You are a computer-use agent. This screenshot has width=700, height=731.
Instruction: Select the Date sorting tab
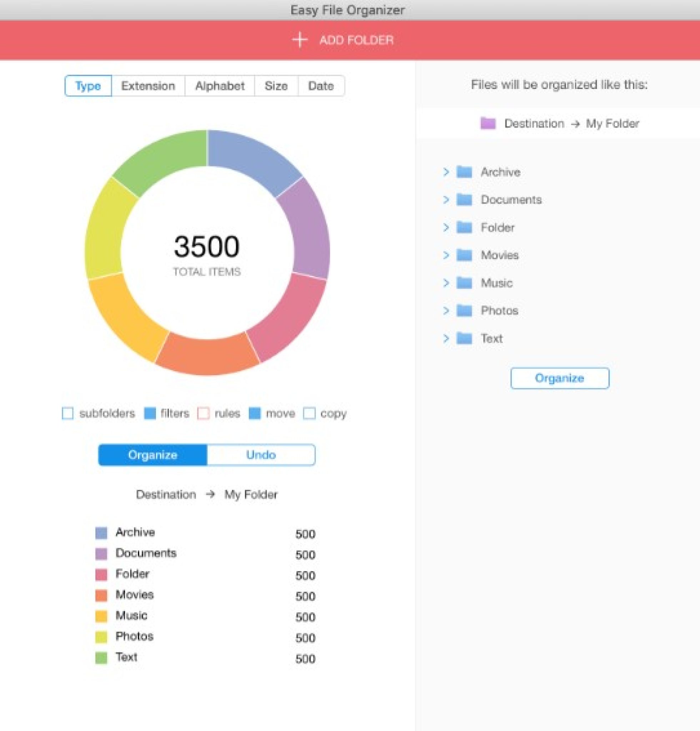(x=321, y=86)
